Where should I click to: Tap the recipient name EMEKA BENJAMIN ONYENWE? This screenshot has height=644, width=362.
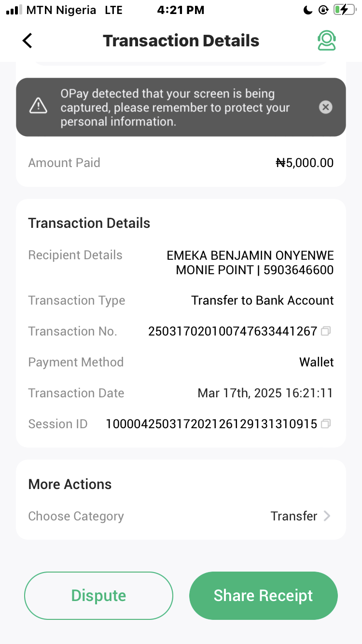point(250,255)
